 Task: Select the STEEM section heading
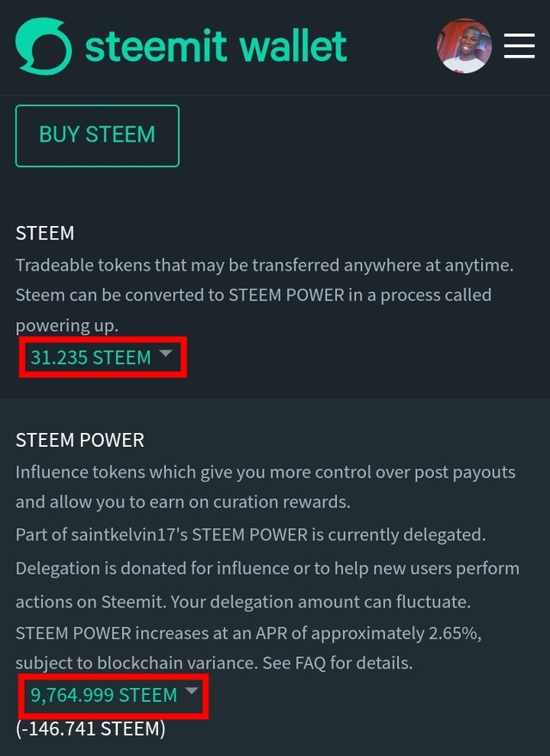(x=45, y=233)
